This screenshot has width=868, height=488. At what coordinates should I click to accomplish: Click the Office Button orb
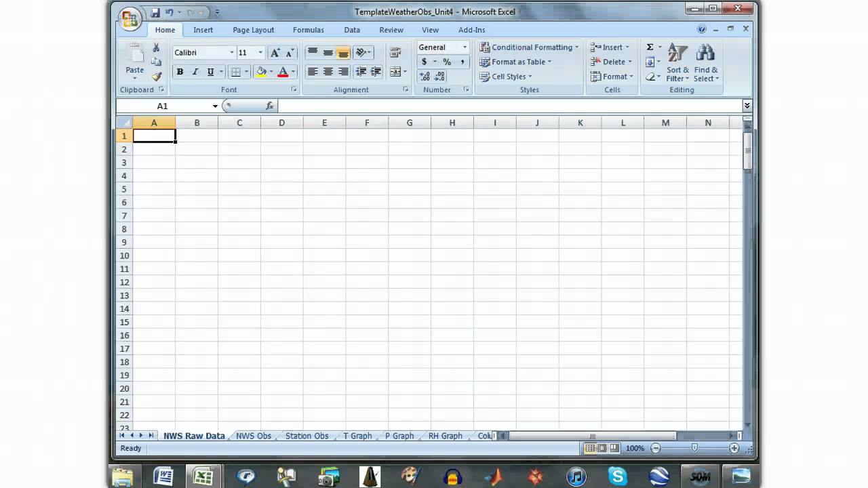click(x=130, y=18)
